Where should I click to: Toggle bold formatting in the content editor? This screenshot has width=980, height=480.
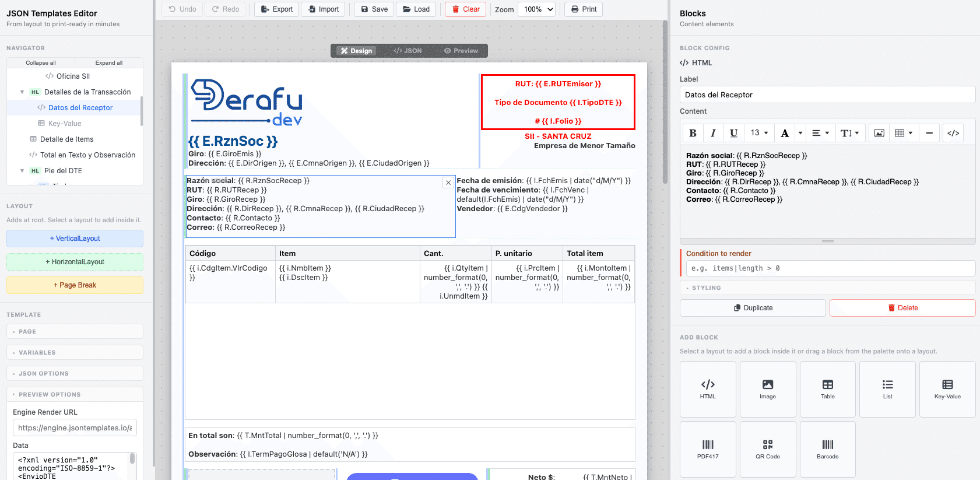point(693,133)
